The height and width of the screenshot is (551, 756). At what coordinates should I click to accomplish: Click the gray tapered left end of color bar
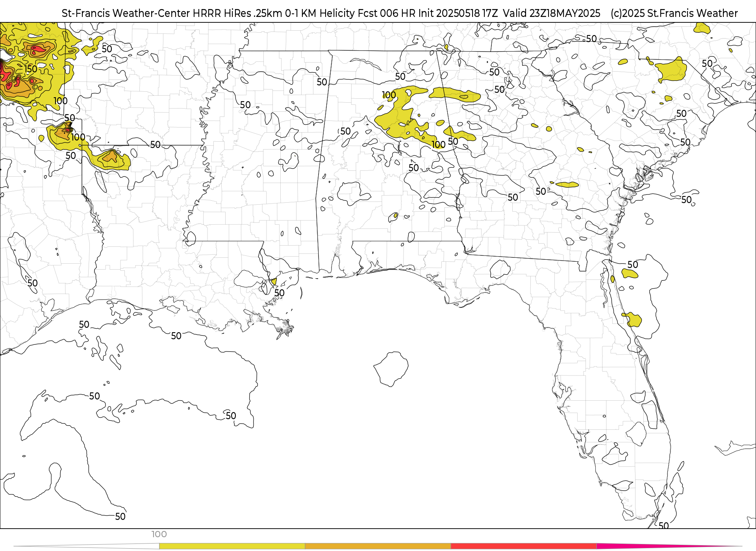87,546
